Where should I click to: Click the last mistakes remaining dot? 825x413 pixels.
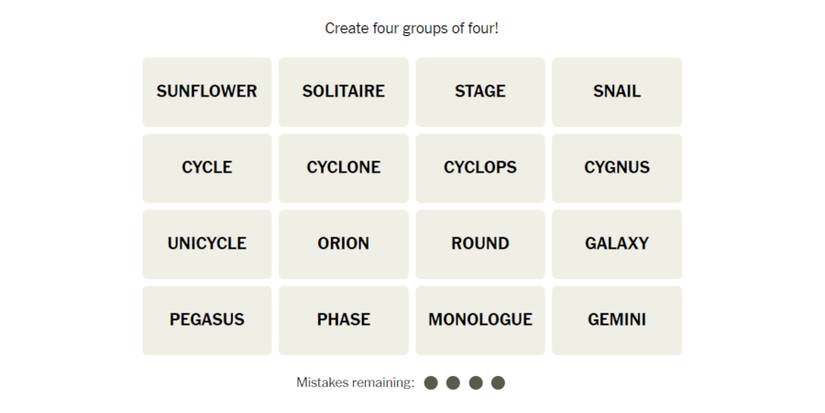[498, 383]
